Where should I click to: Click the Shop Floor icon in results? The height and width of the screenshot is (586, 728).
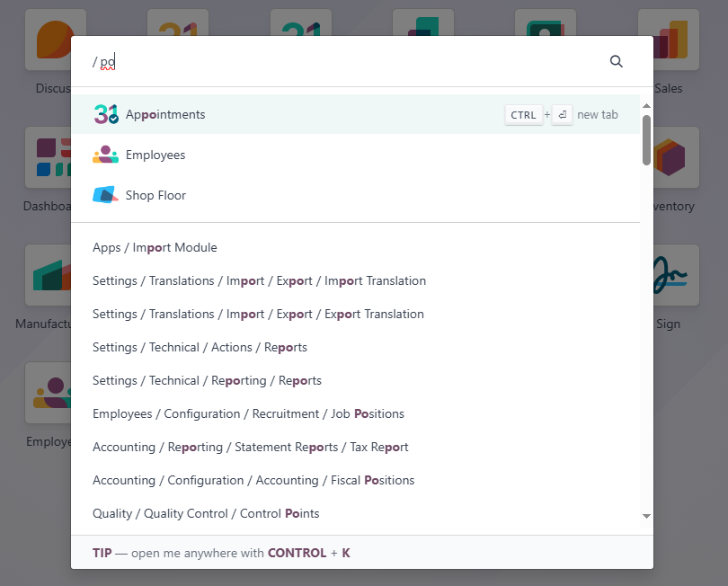tap(105, 195)
